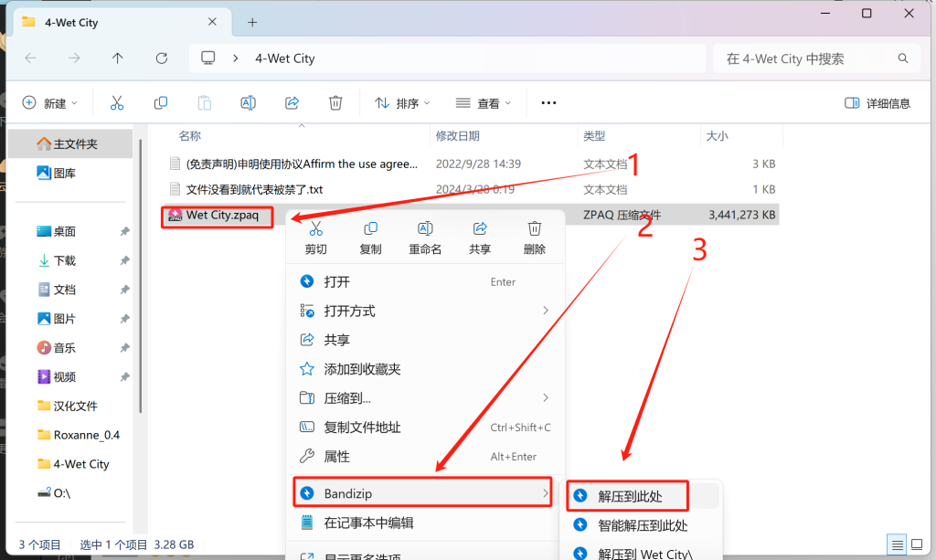Open a new tab with plus button
Image resolution: width=936 pixels, height=560 pixels.
click(252, 22)
